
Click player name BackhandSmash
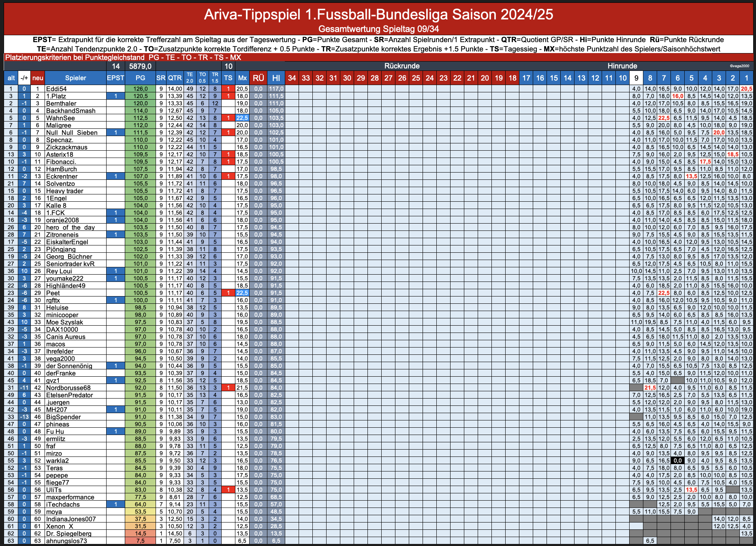[71, 111]
